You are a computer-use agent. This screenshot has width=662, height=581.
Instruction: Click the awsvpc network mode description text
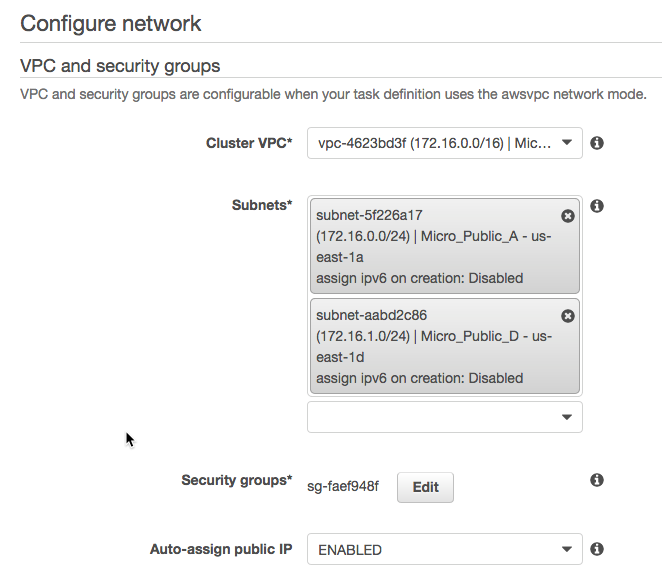point(333,94)
